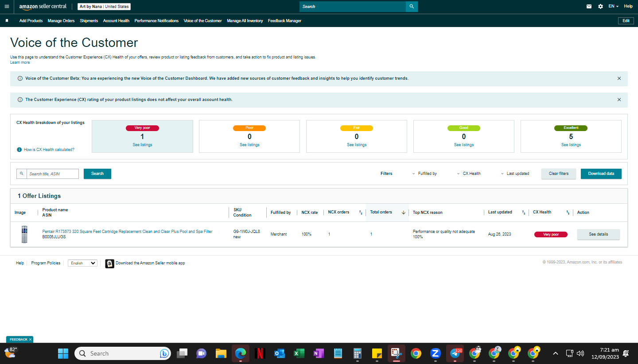
Task: Open Windows Start menu
Action: click(63, 353)
